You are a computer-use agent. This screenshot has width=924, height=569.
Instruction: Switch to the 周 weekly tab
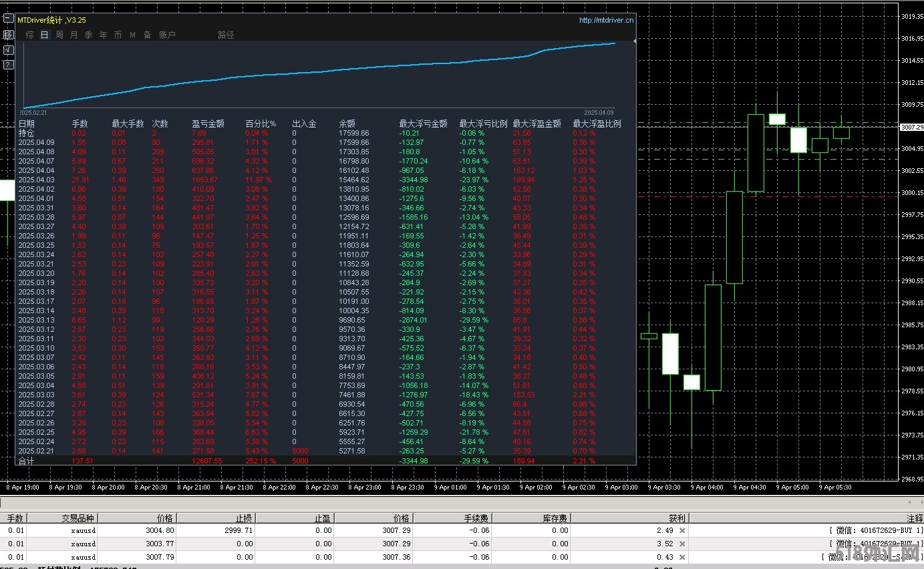[x=59, y=35]
